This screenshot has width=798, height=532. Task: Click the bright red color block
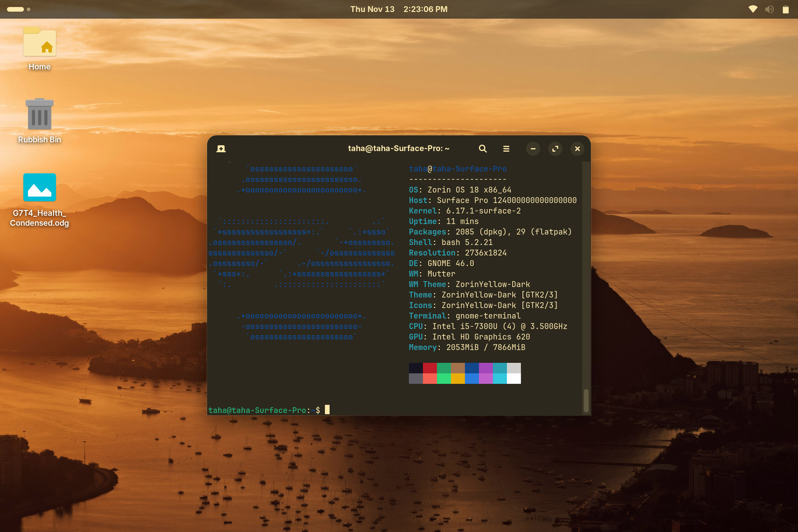[430, 379]
